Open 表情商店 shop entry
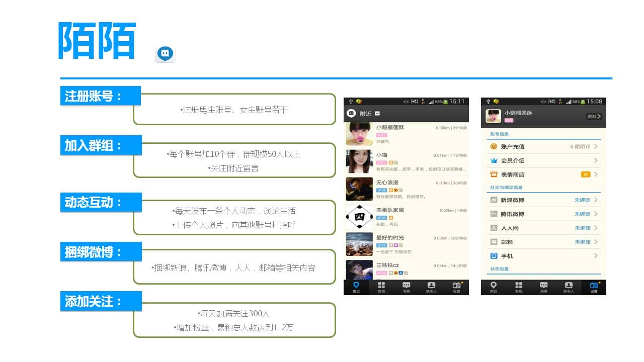The height and width of the screenshot is (362, 644). (543, 174)
